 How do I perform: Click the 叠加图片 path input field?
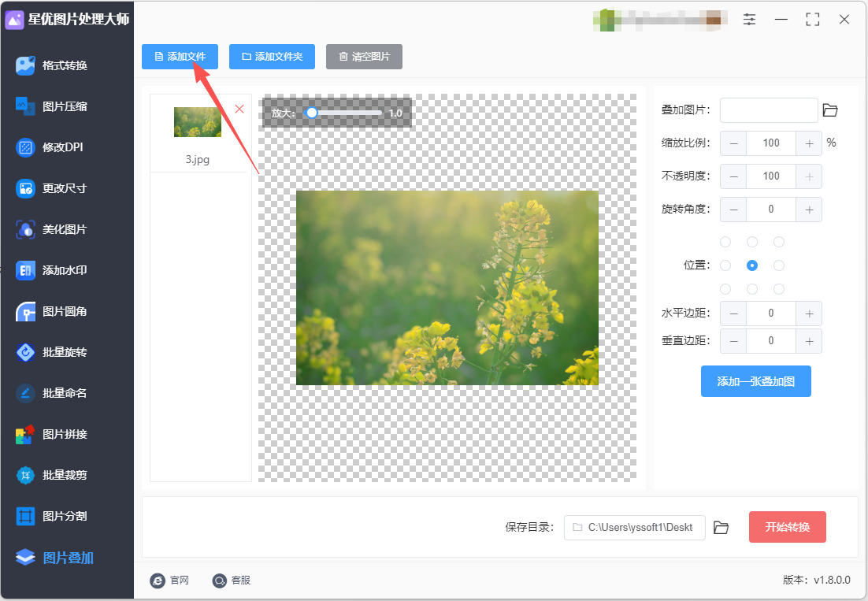click(x=769, y=110)
